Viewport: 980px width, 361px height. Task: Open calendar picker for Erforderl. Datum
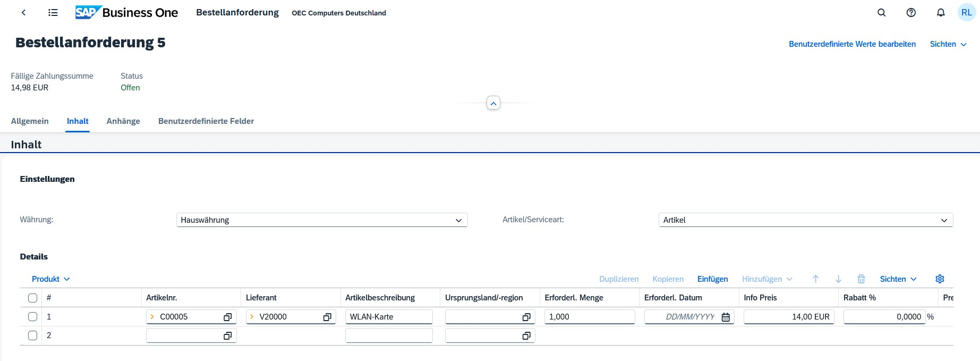tap(726, 317)
